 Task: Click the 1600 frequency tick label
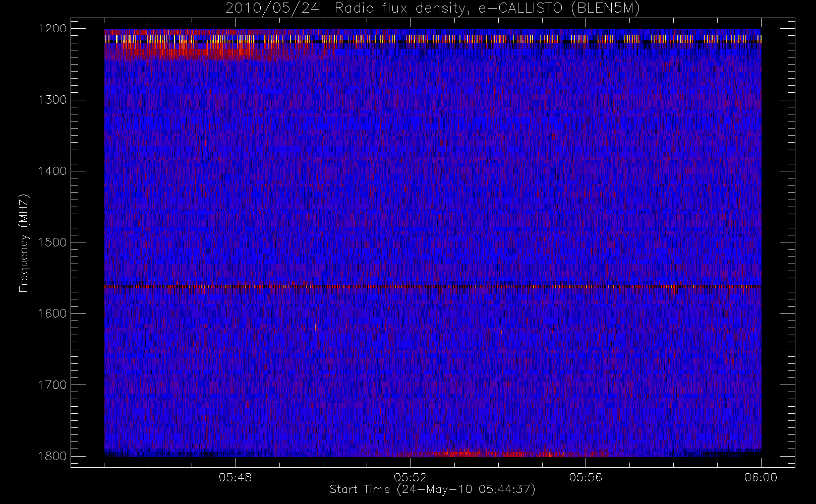[x=53, y=313]
